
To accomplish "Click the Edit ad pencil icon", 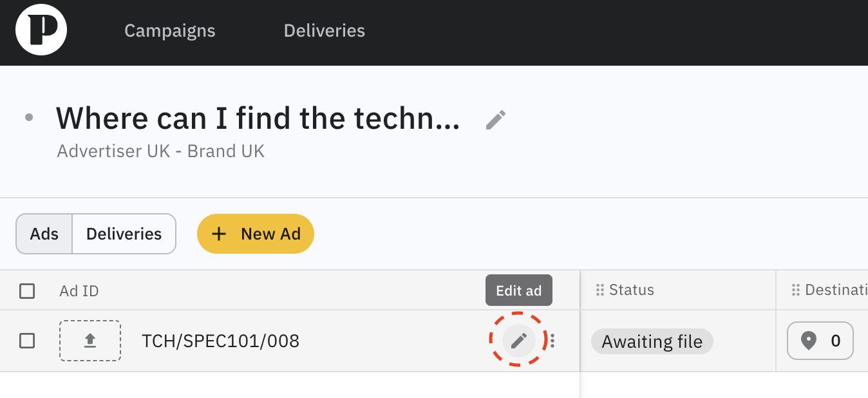I will tap(518, 341).
